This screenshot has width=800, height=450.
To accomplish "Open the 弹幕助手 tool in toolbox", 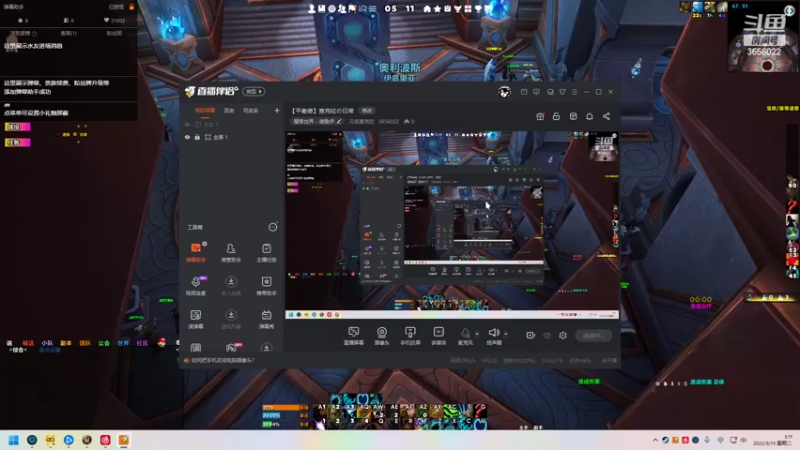I will coord(196,253).
